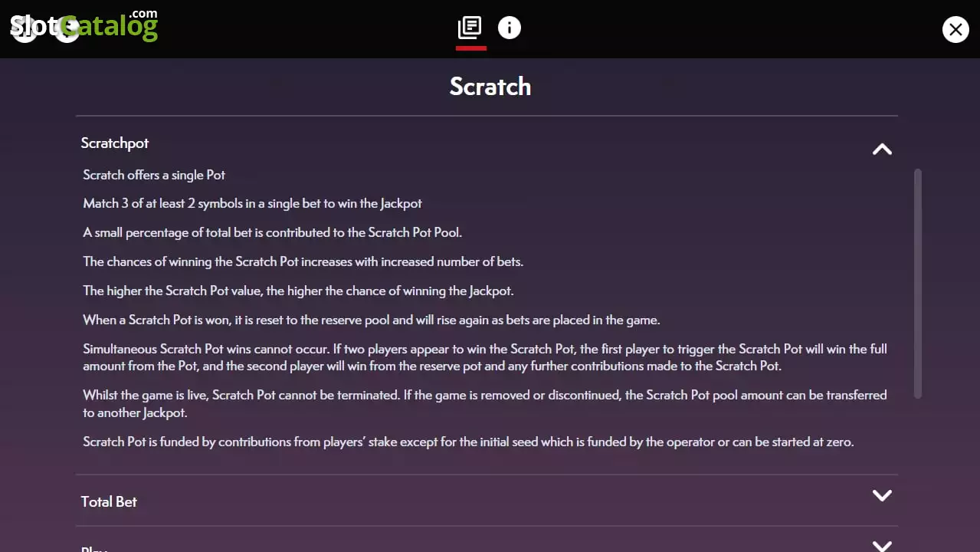
Task: Click the 'funded by contributions' sentence
Action: pyautogui.click(x=468, y=442)
